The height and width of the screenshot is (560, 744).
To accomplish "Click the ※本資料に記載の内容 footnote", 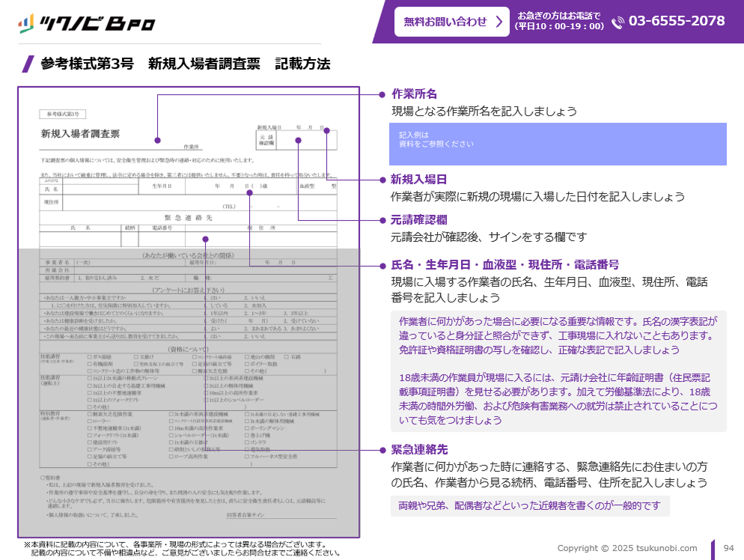I will (x=182, y=549).
